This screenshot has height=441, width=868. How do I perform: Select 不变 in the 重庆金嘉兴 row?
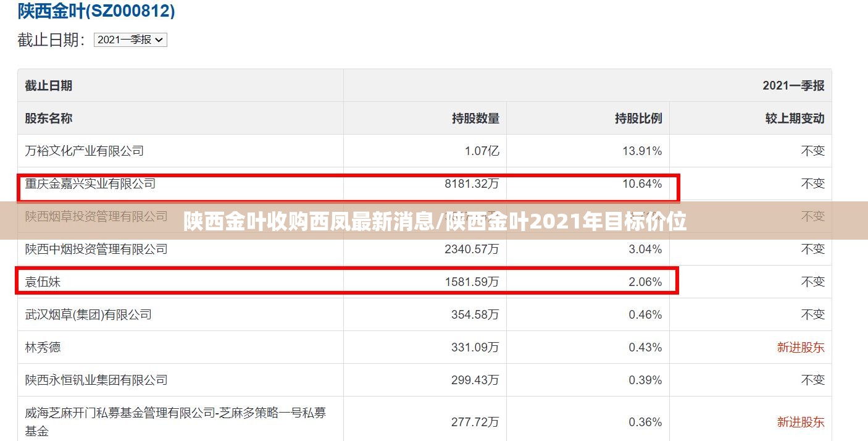point(813,183)
